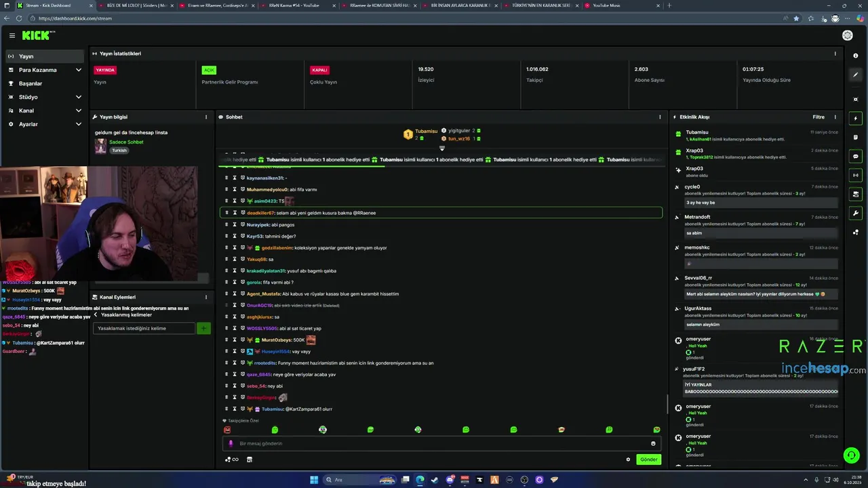Toggle the layout widget icon in right sidebar
This screenshot has height=488, width=868.
pyautogui.click(x=856, y=195)
